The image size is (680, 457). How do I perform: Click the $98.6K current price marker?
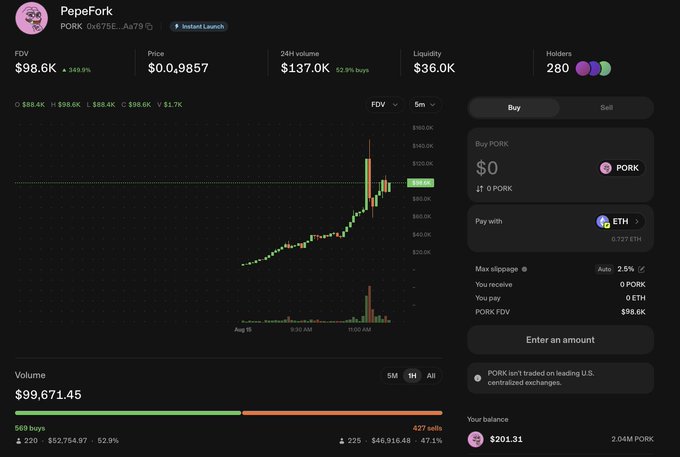pyautogui.click(x=420, y=183)
